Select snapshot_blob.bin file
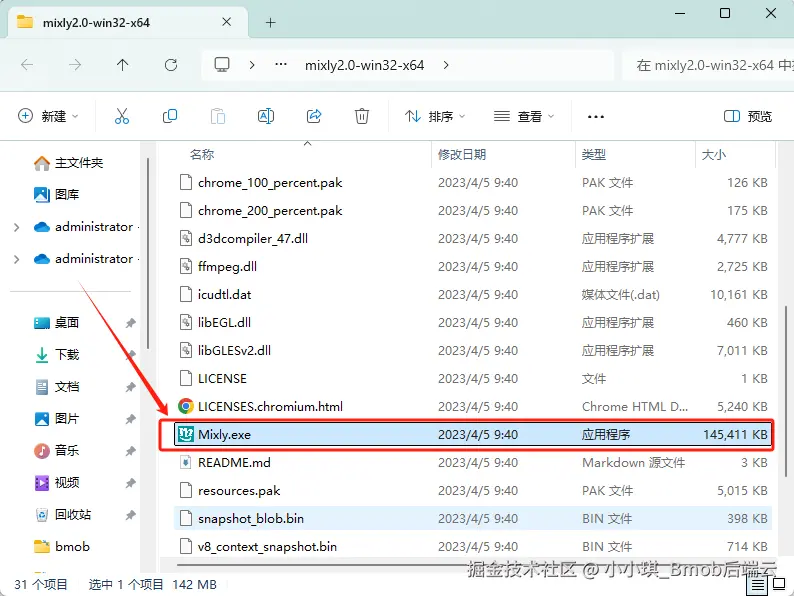Screen dimensions: 794x596 coord(473,518)
